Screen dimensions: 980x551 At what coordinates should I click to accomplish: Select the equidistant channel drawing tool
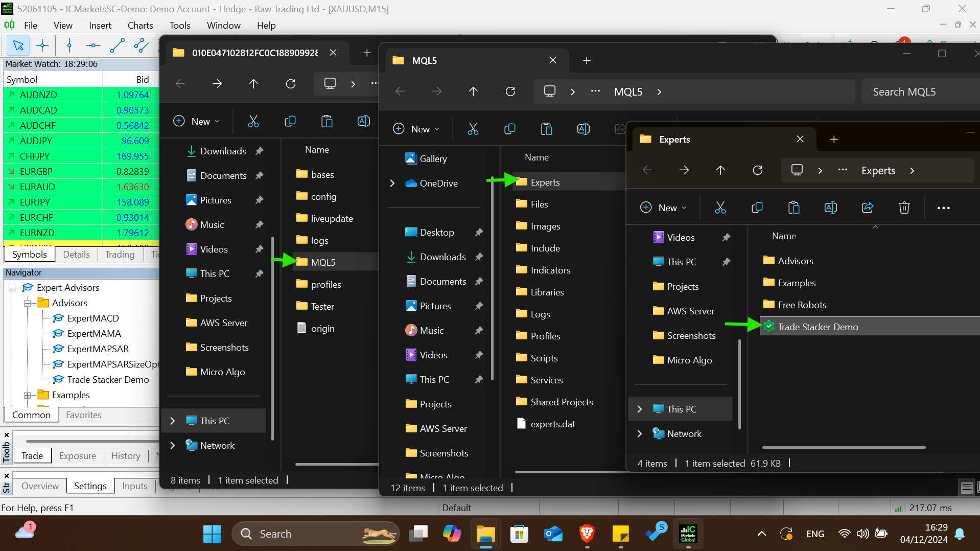pos(141,46)
